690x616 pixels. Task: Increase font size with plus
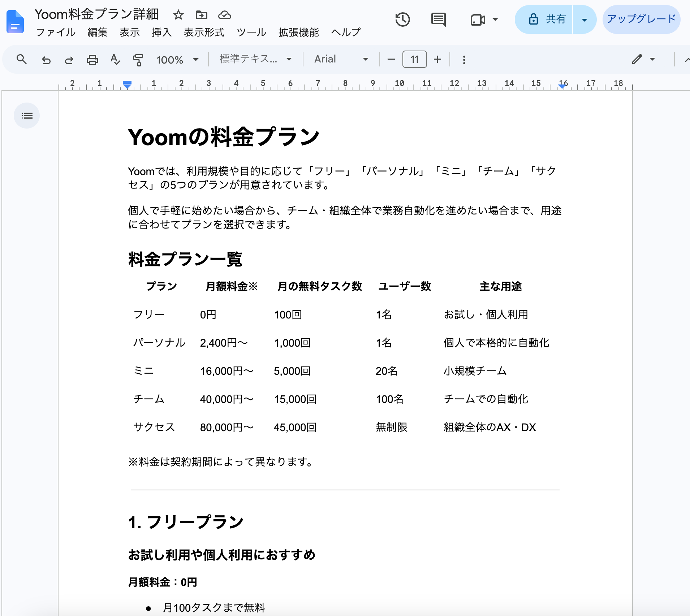point(437,59)
